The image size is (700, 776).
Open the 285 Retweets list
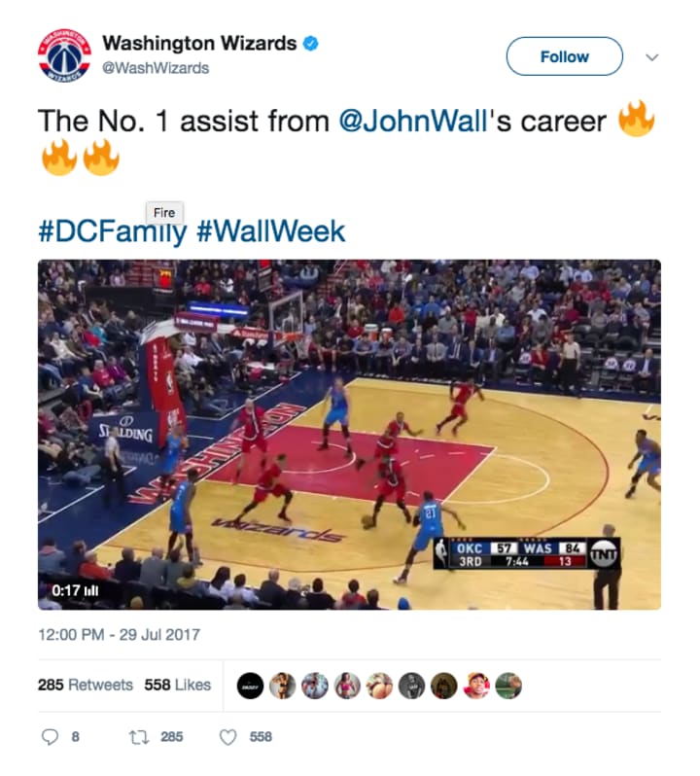point(86,685)
